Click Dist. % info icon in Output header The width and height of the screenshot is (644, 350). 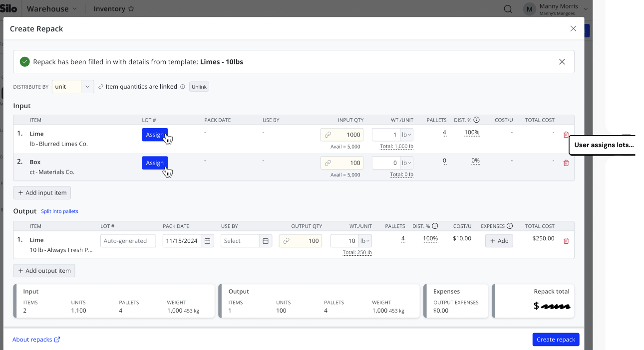coord(435,226)
